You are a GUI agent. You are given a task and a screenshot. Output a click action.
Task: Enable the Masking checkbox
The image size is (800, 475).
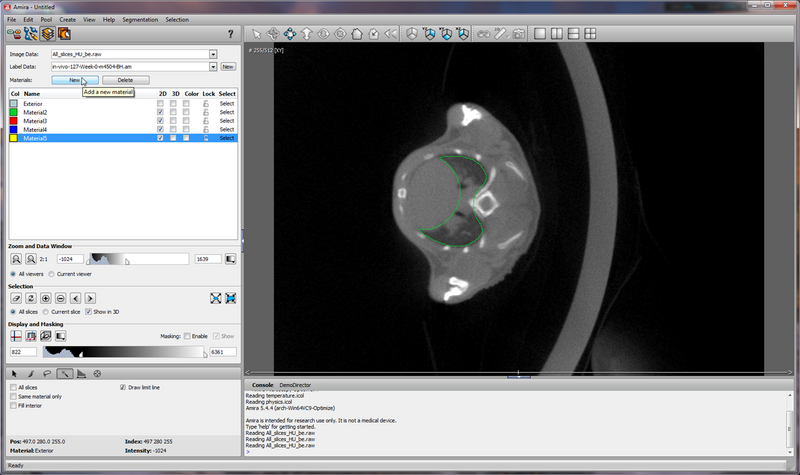click(186, 336)
